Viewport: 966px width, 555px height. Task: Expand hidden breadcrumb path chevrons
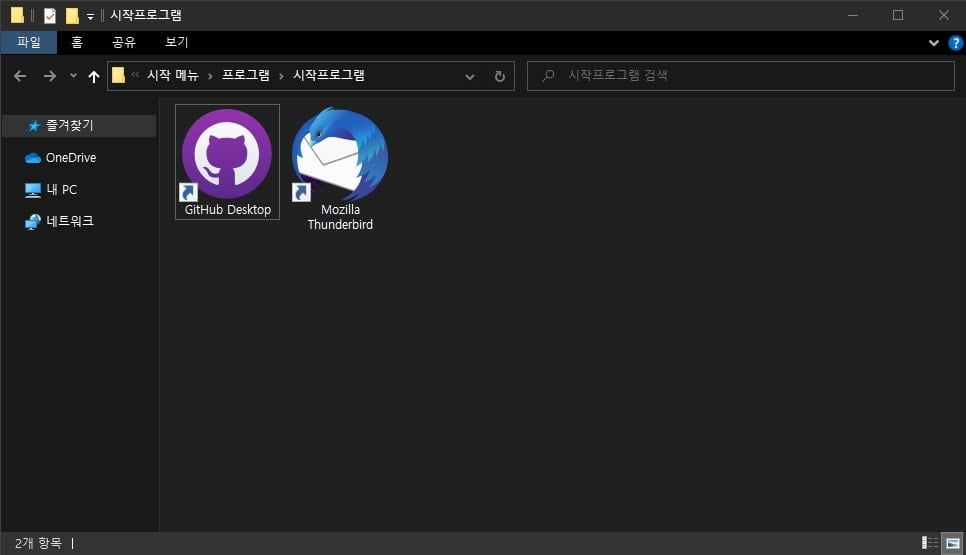135,75
